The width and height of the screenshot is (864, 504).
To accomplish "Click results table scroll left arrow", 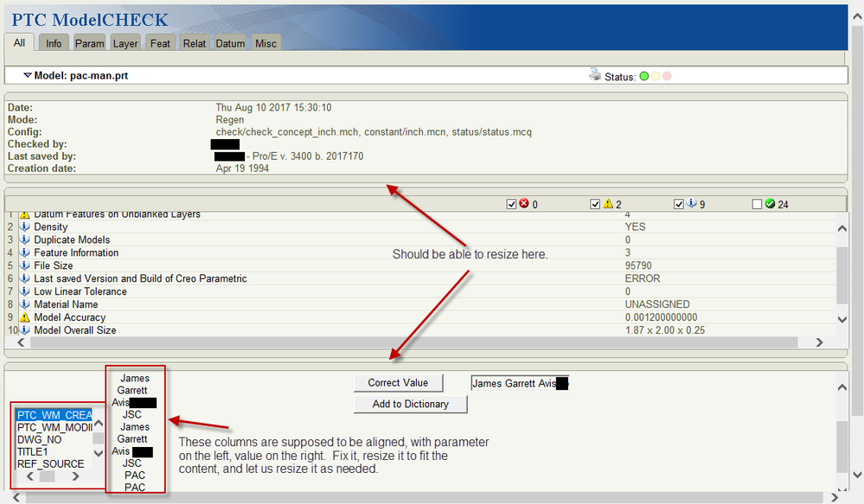I will [21, 342].
